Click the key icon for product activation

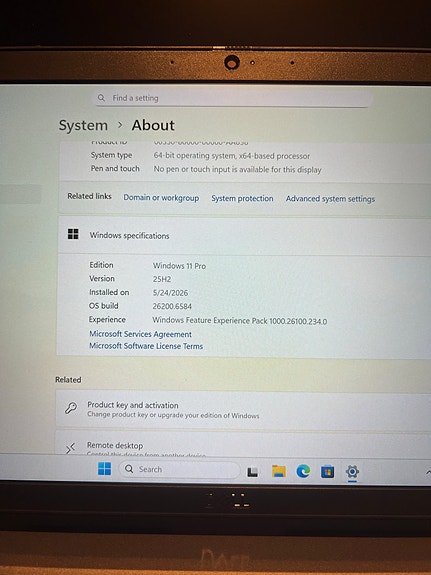(x=71, y=408)
